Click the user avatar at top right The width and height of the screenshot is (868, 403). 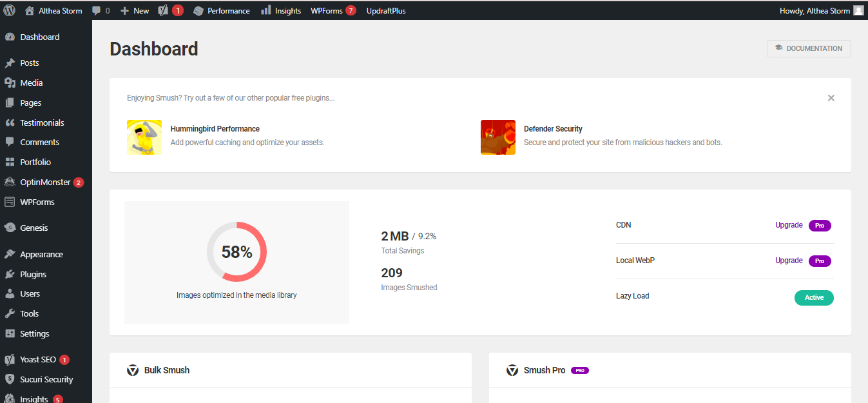[858, 10]
